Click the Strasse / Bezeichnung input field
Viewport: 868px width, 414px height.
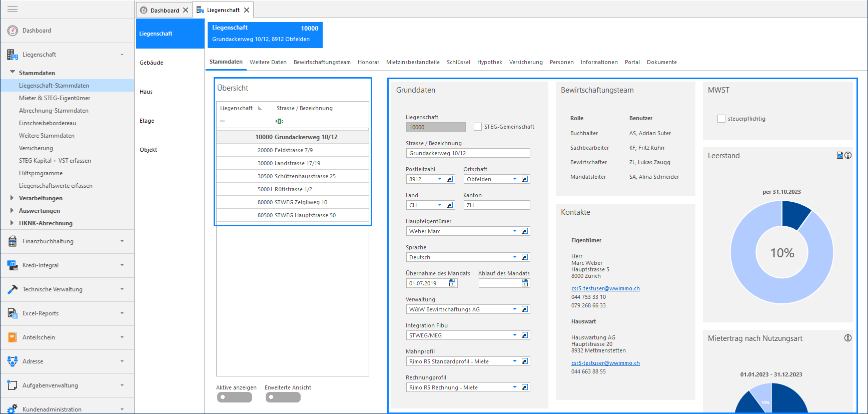click(468, 153)
